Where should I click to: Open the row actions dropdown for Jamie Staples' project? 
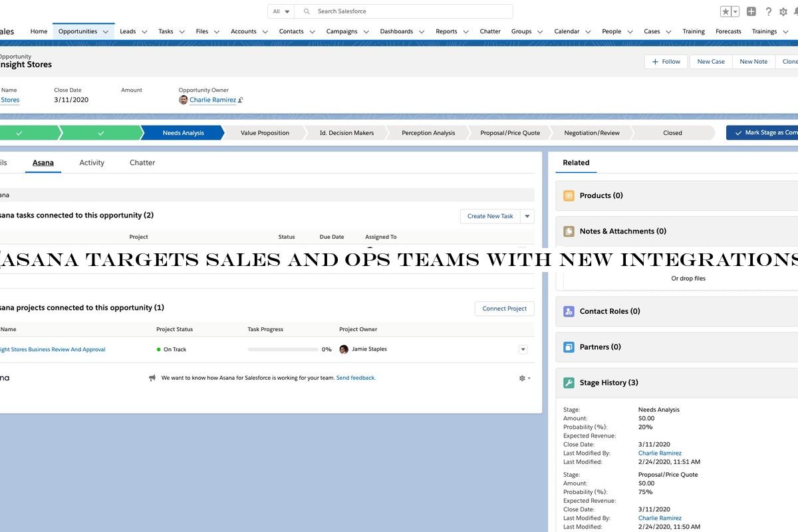click(x=523, y=350)
